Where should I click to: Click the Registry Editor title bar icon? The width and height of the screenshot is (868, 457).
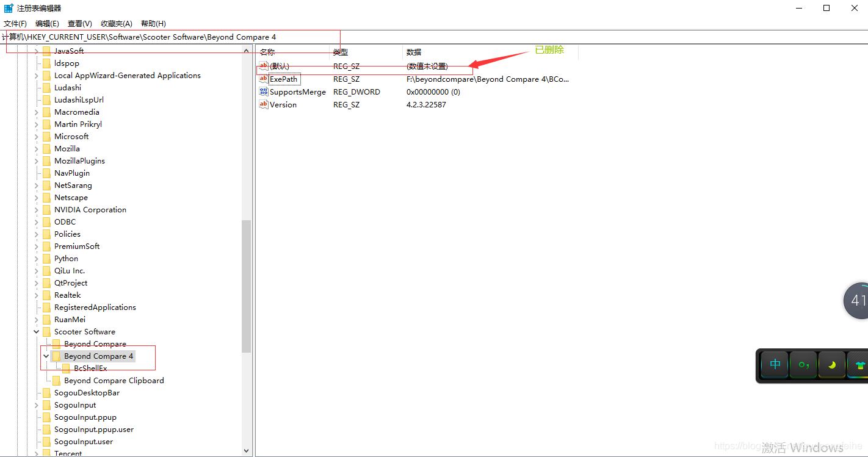click(9, 9)
